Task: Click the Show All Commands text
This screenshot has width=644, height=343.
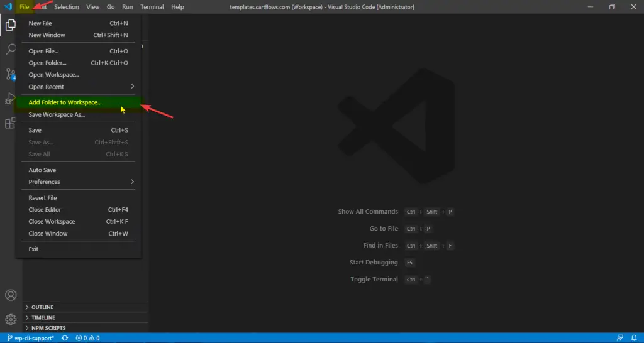Action: click(x=368, y=212)
